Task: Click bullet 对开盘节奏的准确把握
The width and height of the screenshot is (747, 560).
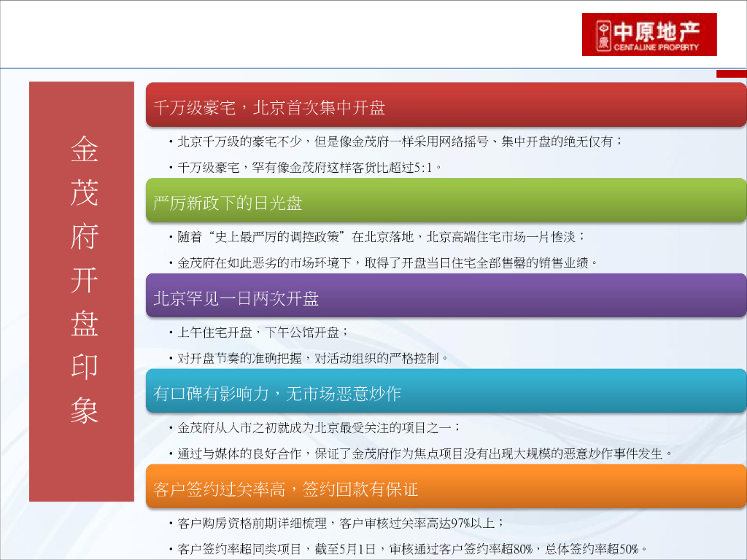Action: (309, 358)
